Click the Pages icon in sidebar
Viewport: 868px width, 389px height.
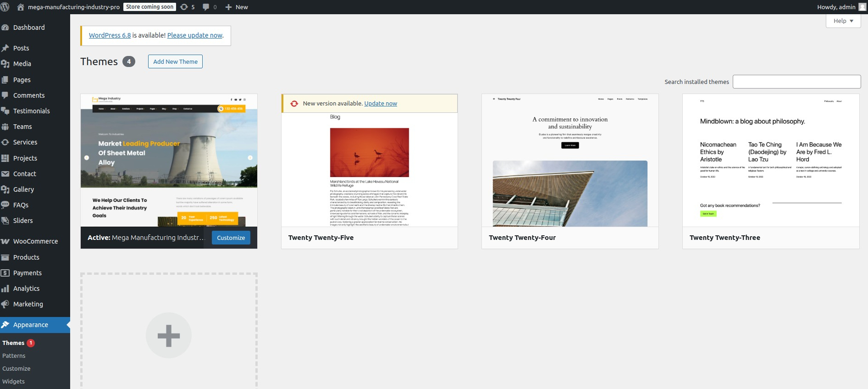pos(6,80)
